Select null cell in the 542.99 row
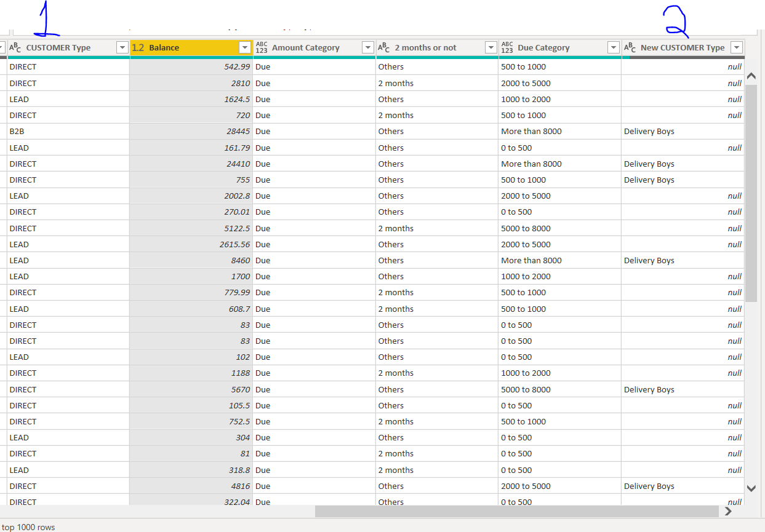The image size is (765, 532). click(x=683, y=66)
